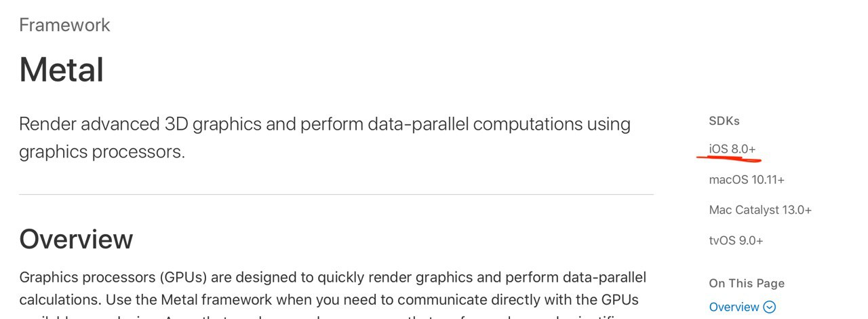Click the horizontal divider above Overview heading
This screenshot has width=868, height=319.
[336, 195]
